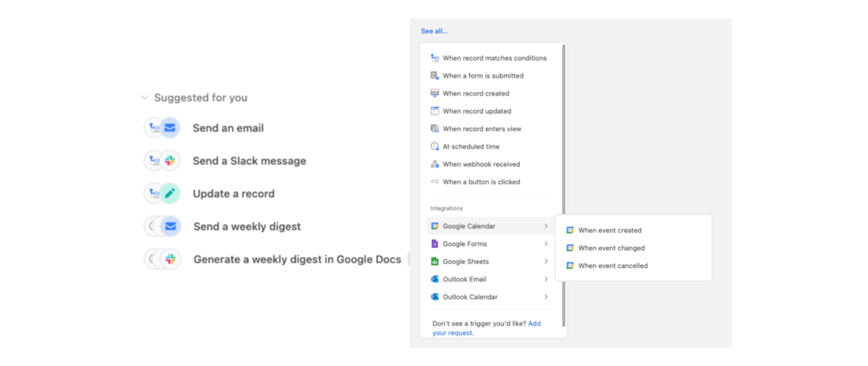The width and height of the screenshot is (868, 366).
Task: Click the clock icon for scheduled time
Action: 435,146
